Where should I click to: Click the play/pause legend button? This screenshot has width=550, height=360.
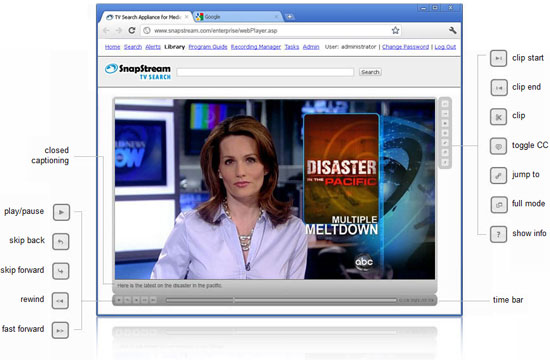coord(61,212)
